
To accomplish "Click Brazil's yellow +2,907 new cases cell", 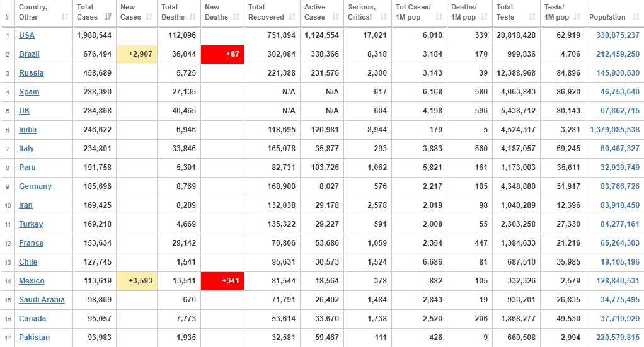I will point(137,54).
